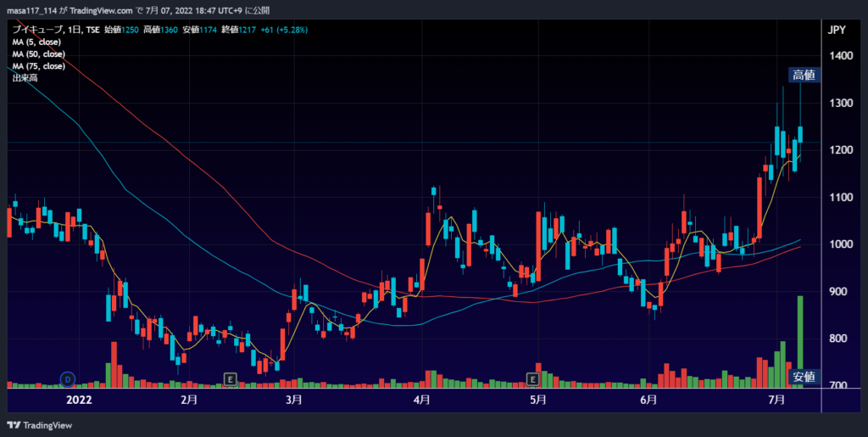The height and width of the screenshot is (437, 868).
Task: Select the 安値 price label
Action: coord(804,378)
